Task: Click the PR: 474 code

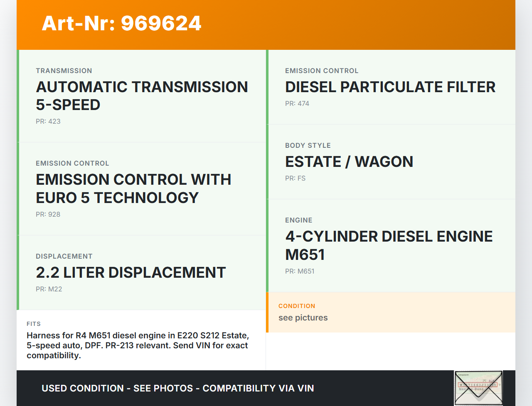Action: (297, 104)
